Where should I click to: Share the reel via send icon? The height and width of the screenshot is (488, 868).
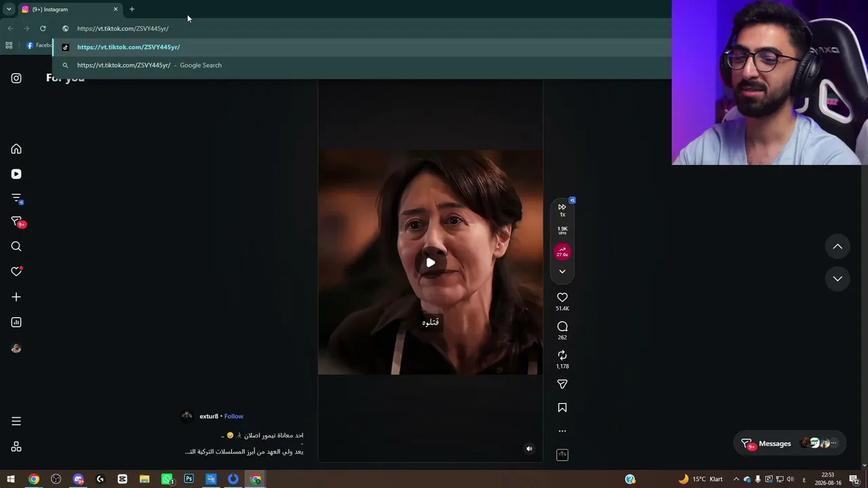point(562,384)
